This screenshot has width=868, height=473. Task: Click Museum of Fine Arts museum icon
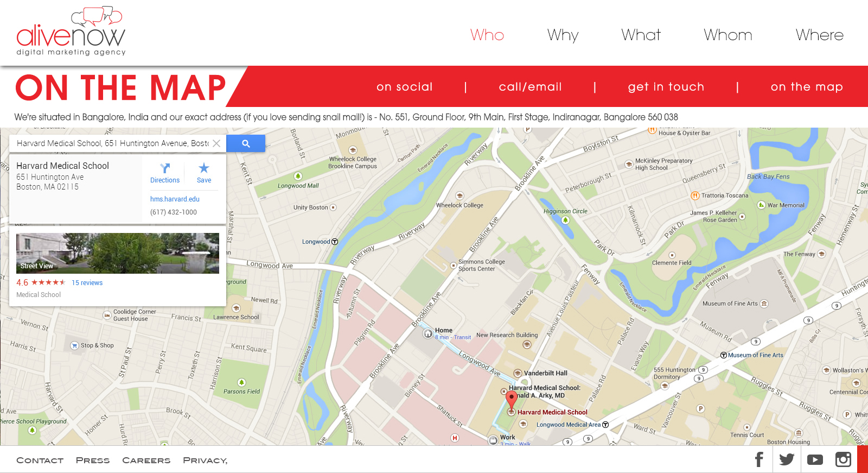tap(764, 304)
